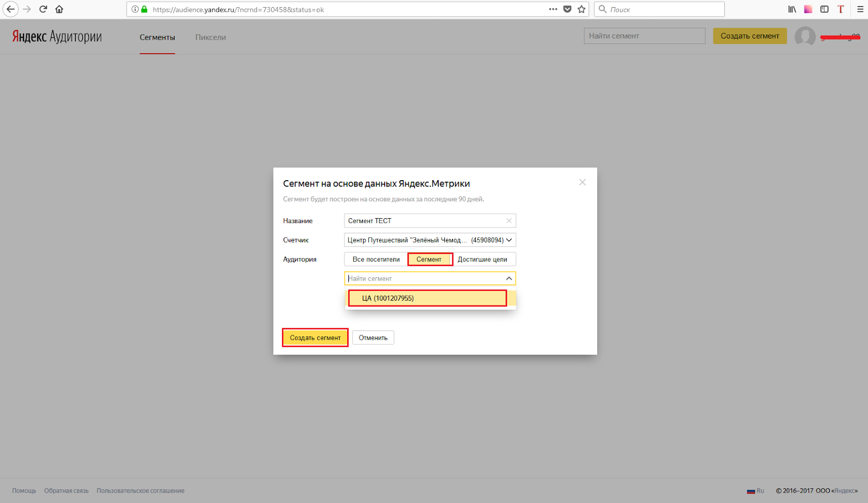Viewport: 868px width, 503px height.
Task: Click the pink extension icon in toolbar
Action: 808,9
